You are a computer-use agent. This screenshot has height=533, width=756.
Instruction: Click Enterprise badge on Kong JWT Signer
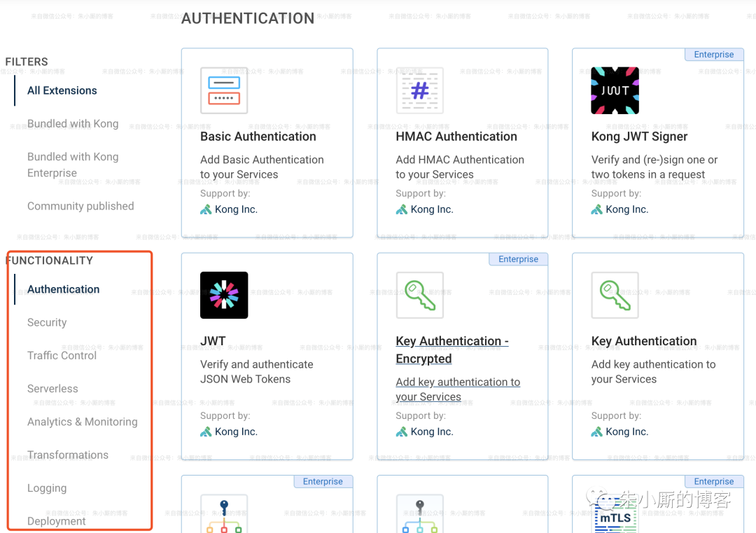click(x=714, y=55)
